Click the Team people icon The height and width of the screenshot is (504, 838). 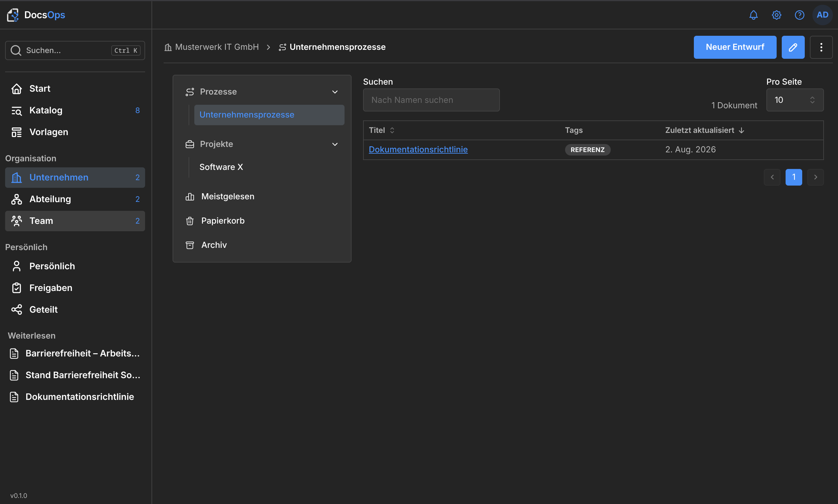(17, 221)
